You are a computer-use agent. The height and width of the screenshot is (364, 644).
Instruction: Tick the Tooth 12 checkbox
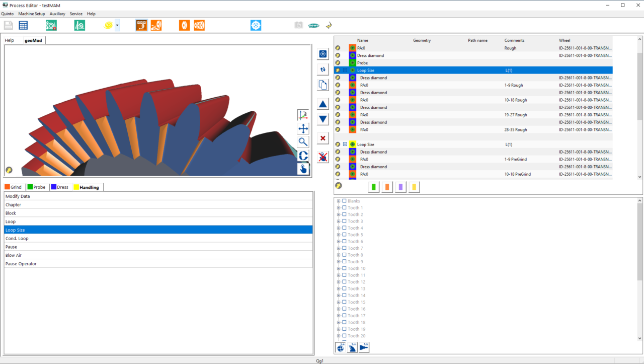tap(344, 282)
